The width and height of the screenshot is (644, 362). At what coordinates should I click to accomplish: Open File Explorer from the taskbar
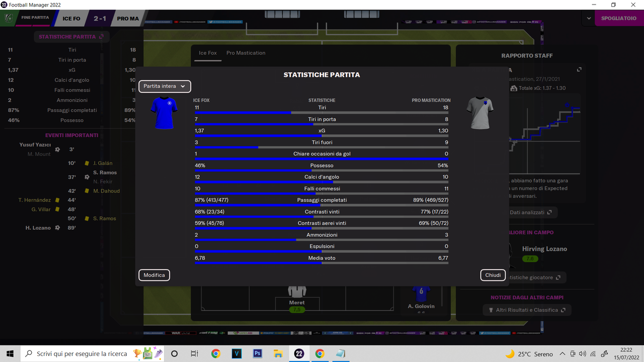(278, 354)
